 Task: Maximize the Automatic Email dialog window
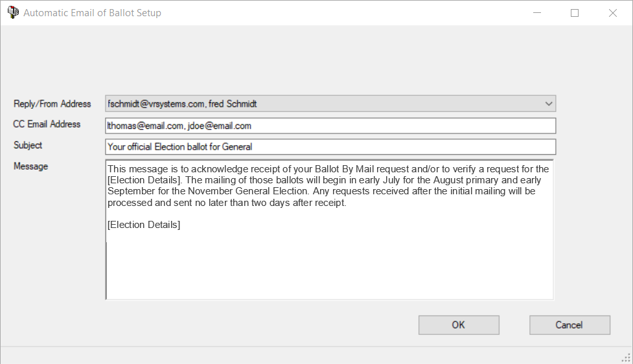click(575, 13)
